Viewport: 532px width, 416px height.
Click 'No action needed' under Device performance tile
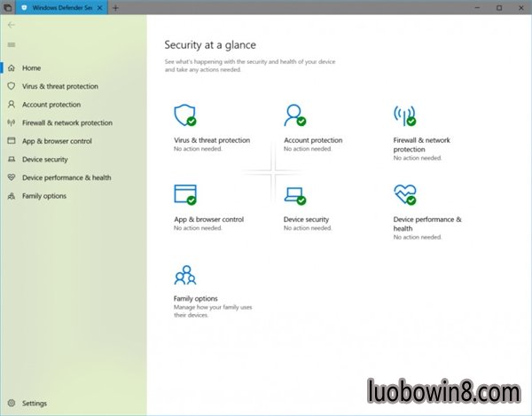point(418,237)
